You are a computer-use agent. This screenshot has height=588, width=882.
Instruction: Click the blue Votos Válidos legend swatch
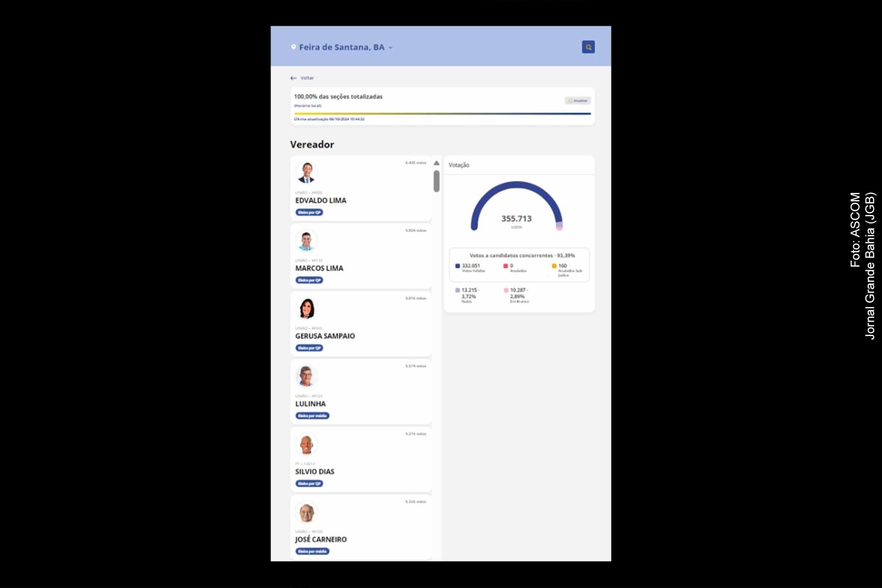(457, 266)
